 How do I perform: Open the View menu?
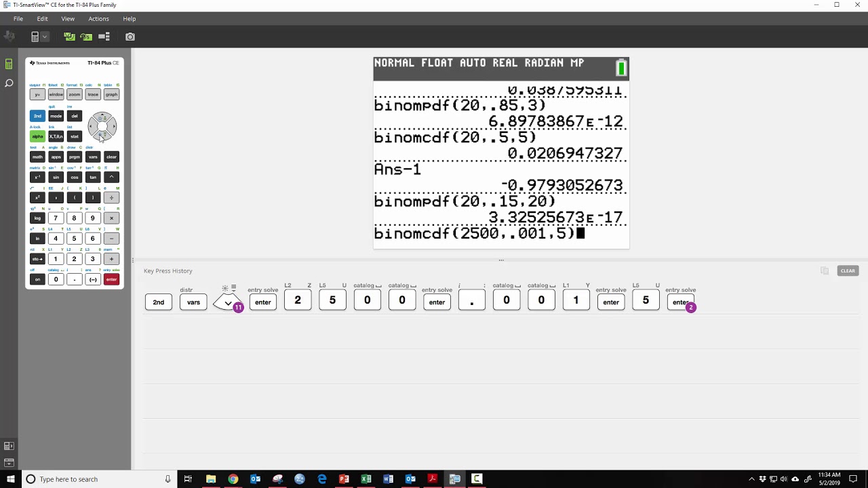tap(68, 18)
